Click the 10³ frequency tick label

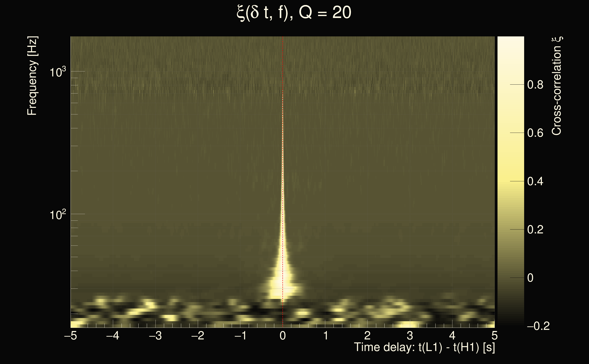tap(57, 72)
